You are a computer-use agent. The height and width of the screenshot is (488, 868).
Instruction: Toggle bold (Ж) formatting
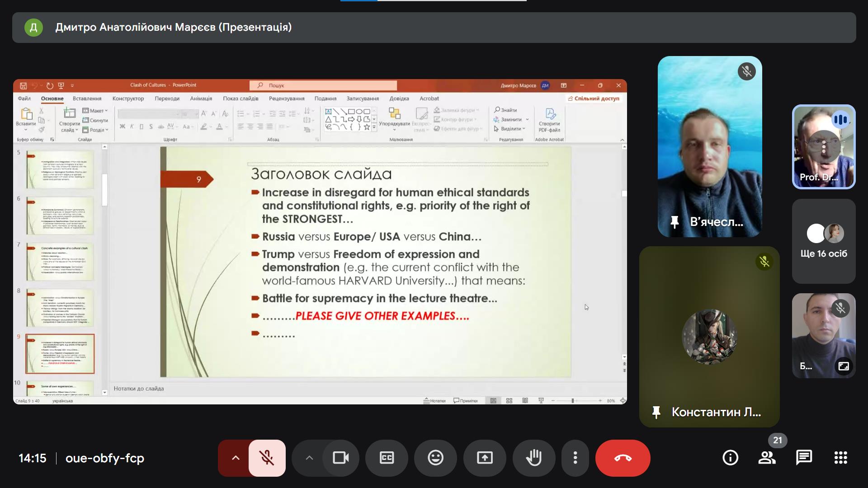coord(122,127)
